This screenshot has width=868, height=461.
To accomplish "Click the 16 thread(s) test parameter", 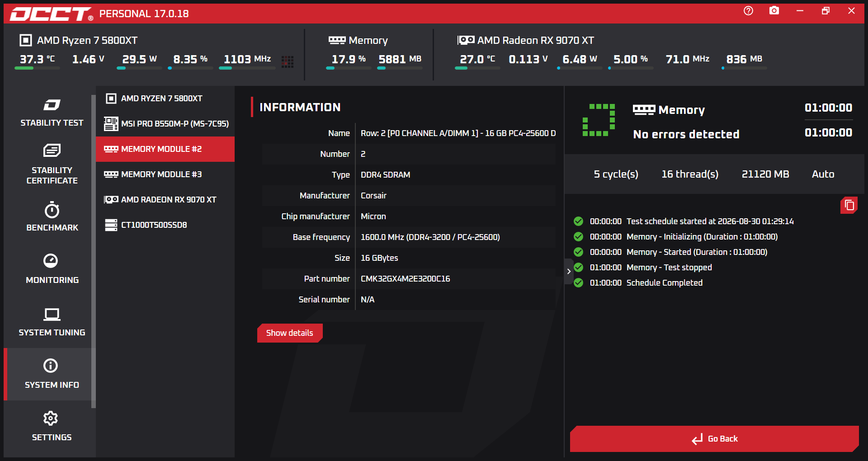I will [x=690, y=174].
